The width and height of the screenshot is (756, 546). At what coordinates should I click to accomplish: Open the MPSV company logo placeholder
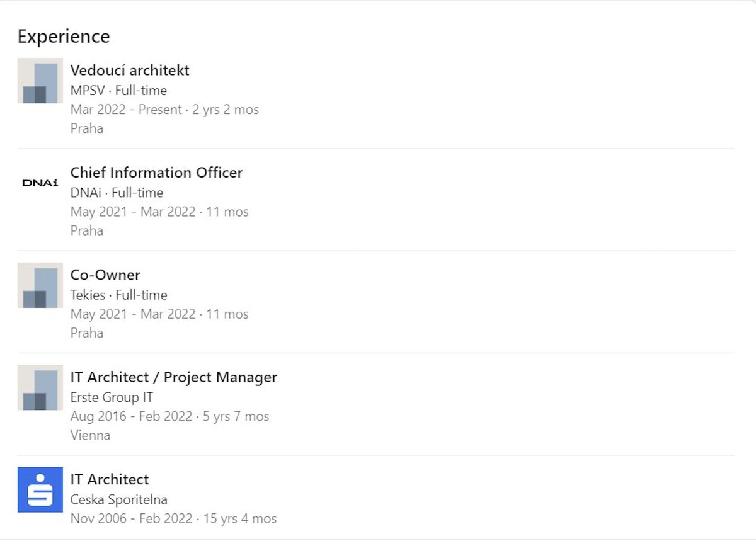(40, 81)
